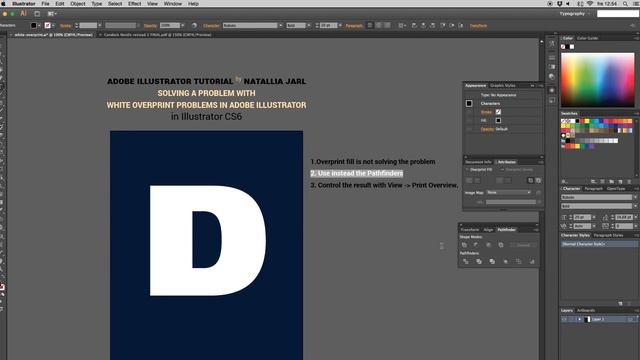Click the create new style icon in Character Styles
Viewport: 640px width, 360px height.
[620, 304]
